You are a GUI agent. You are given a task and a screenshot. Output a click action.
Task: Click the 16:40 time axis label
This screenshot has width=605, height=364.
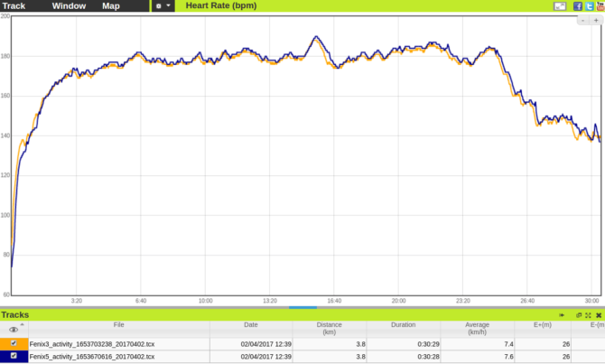(334, 301)
